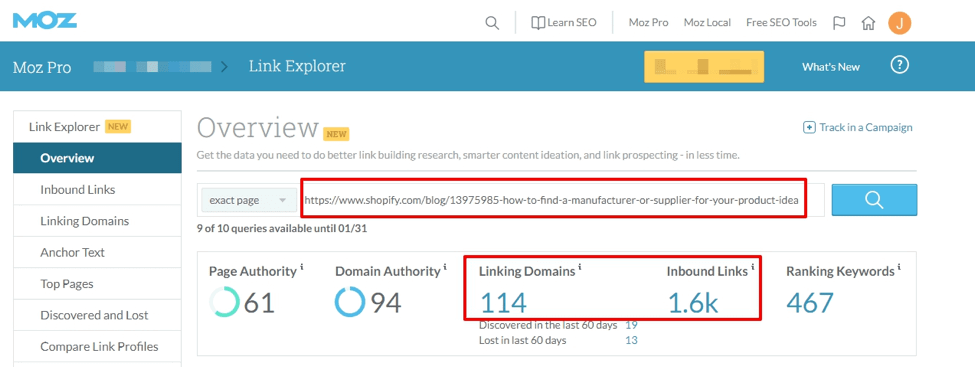Open the search magnifier in top navigation
Image resolution: width=975 pixels, height=367 pixels.
pyautogui.click(x=492, y=23)
